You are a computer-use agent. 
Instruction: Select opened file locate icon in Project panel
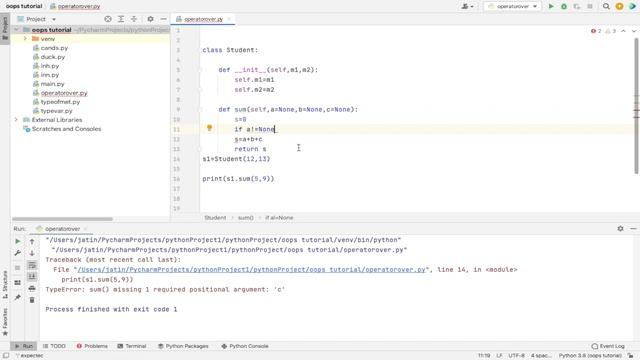tap(108, 19)
